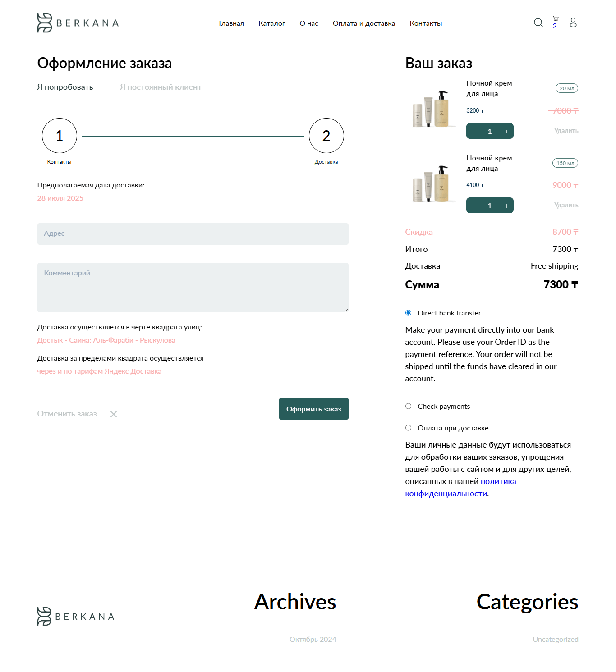The image size is (616, 672).
Task: Click the X icon beside cancel order
Action: point(114,414)
